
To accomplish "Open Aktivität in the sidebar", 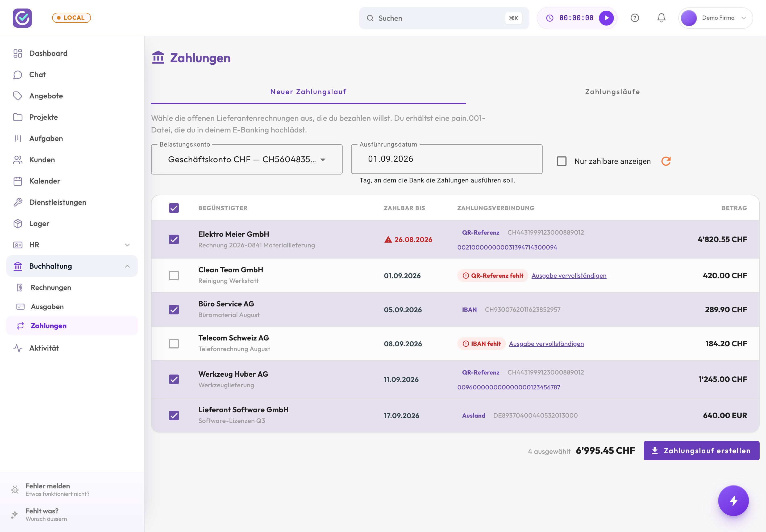I will (72, 348).
